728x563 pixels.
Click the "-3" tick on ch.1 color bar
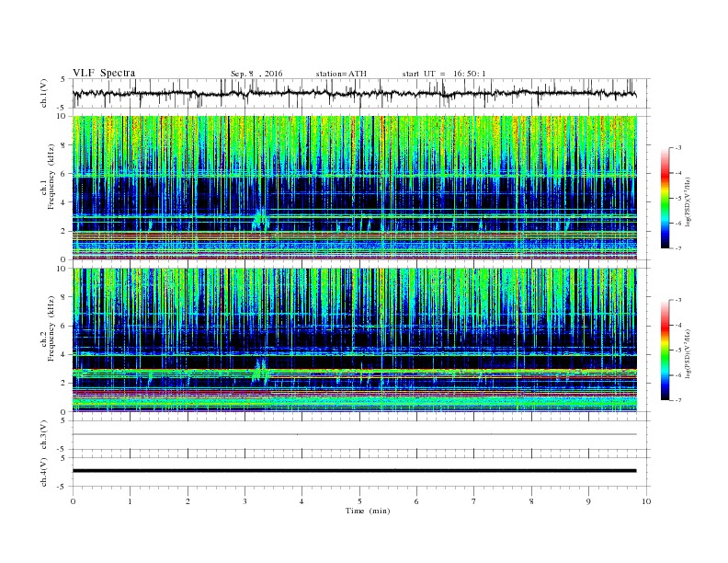coord(678,148)
